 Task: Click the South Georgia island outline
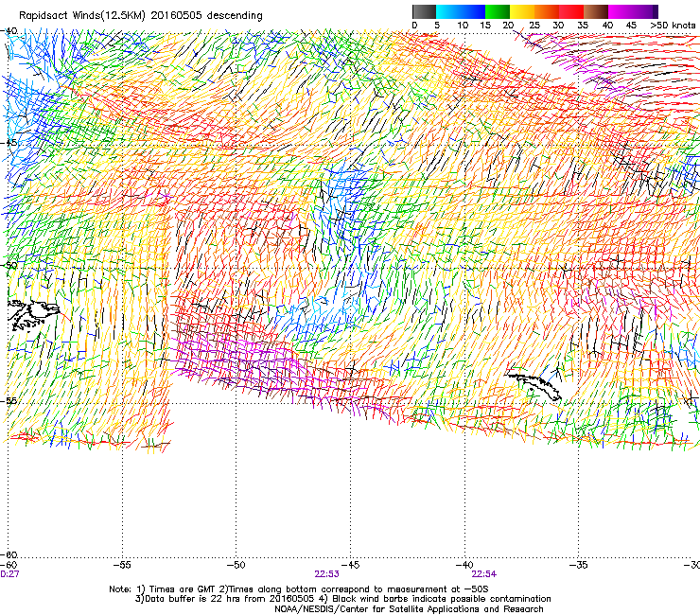click(x=533, y=386)
